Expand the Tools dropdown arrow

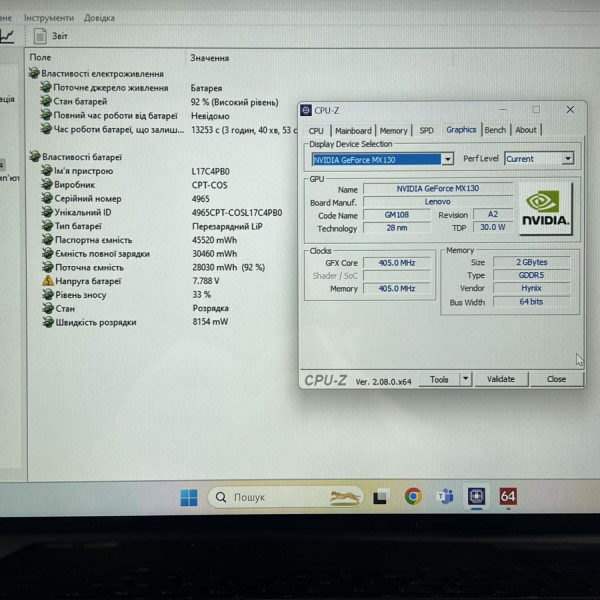coord(466,379)
